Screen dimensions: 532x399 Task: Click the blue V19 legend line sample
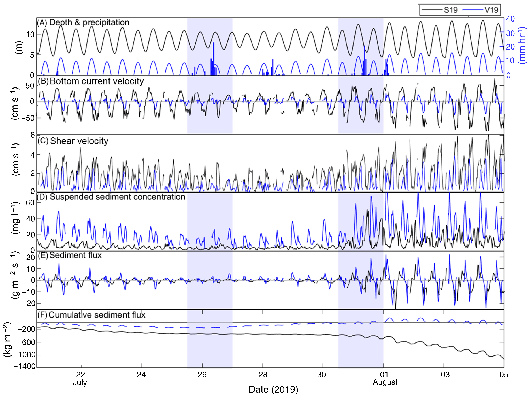coord(473,10)
